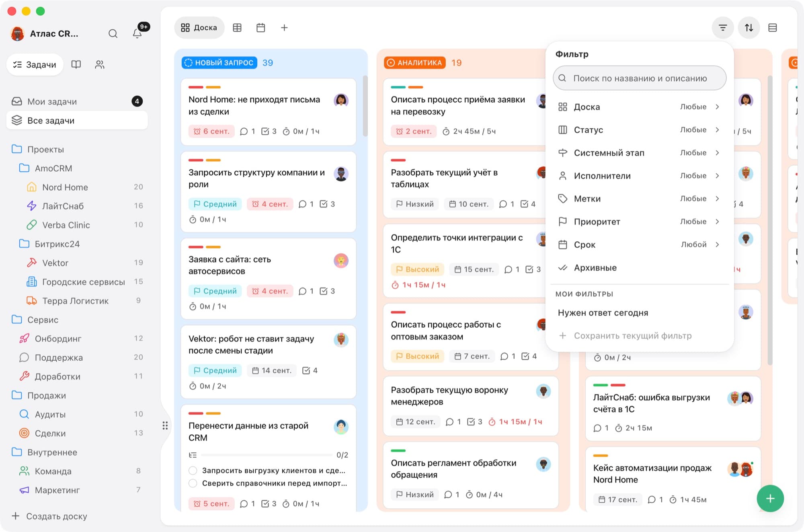Expand the Статус filter options
This screenshot has width=804, height=532.
point(639,130)
